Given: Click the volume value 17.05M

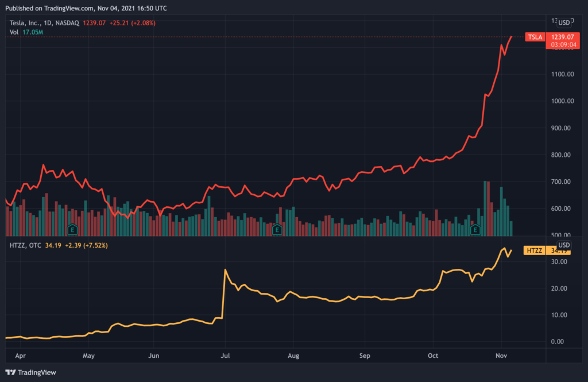Looking at the screenshot, I should coord(33,32).
